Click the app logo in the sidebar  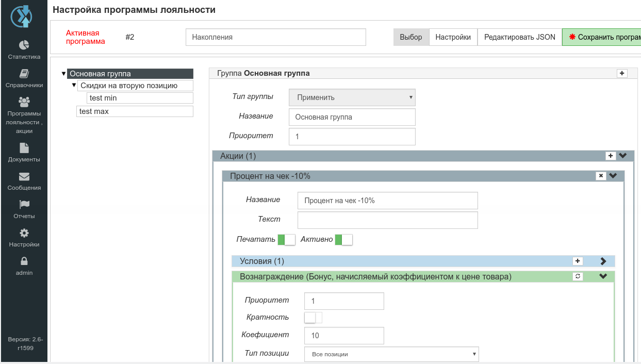pos(22,16)
